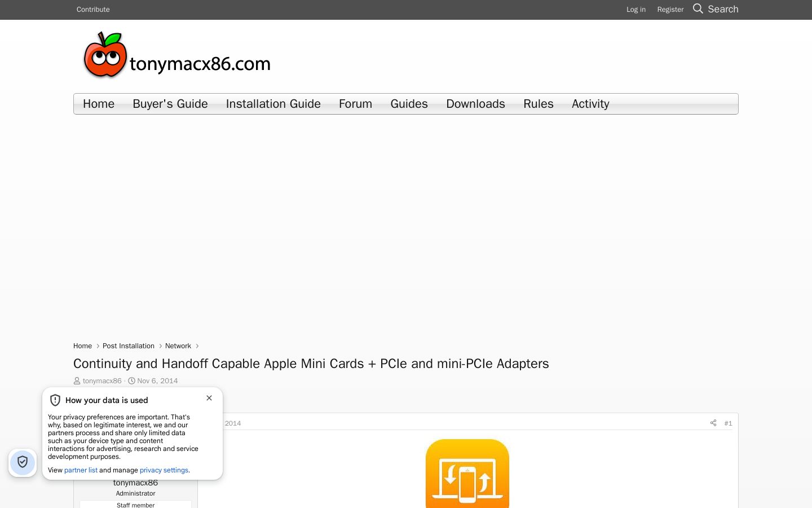This screenshot has width=812, height=508.
Task: Click the Register link
Action: (670, 10)
